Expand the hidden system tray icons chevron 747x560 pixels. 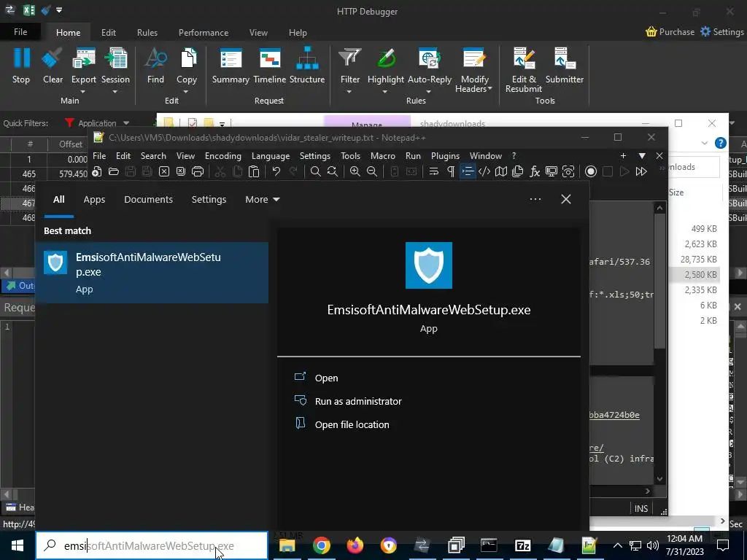(x=617, y=545)
